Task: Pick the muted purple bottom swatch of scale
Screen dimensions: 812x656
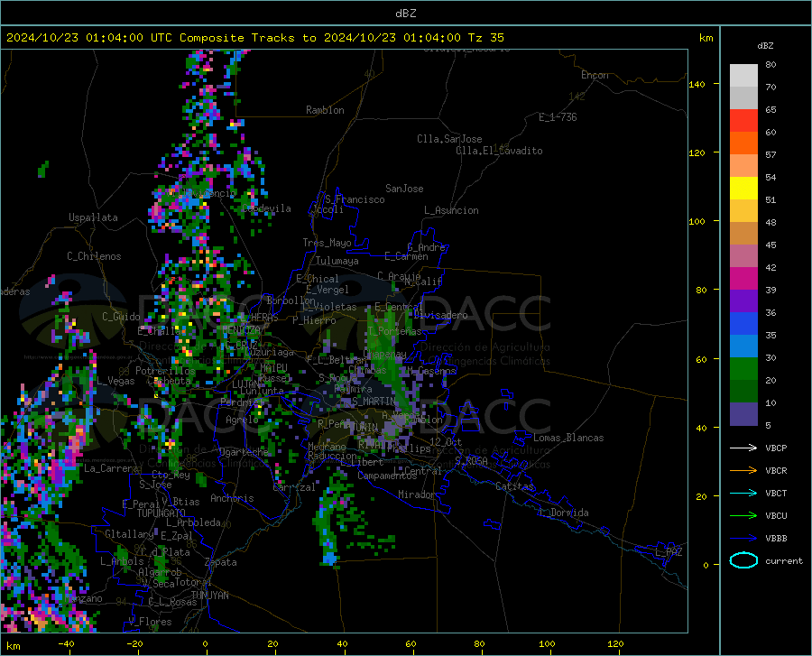Action: pyautogui.click(x=743, y=414)
